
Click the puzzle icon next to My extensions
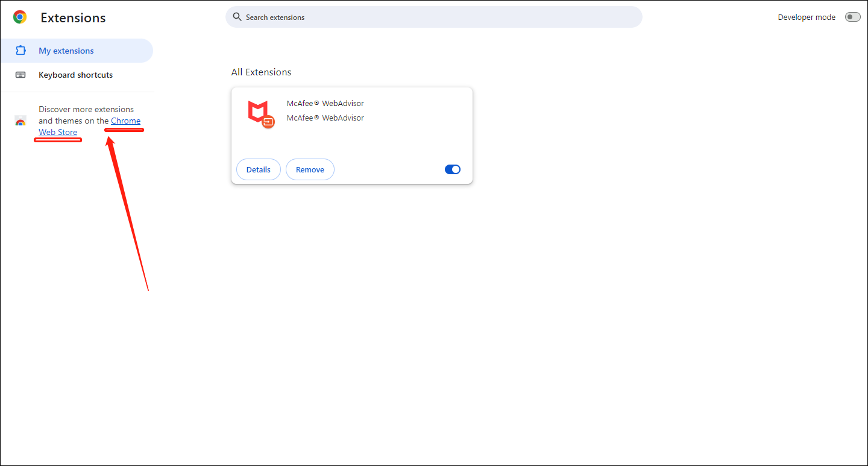(x=20, y=51)
